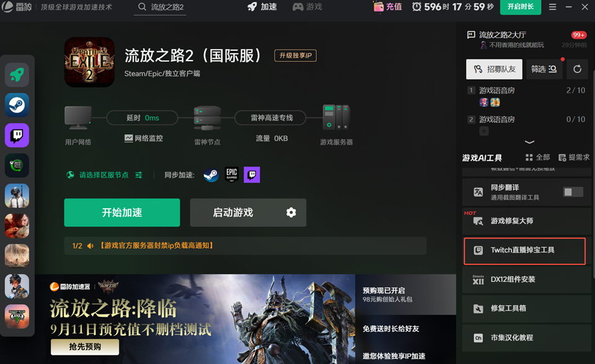The height and width of the screenshot is (364, 595).
Task: Open the Twitch app from the sidebar
Action: point(17,135)
